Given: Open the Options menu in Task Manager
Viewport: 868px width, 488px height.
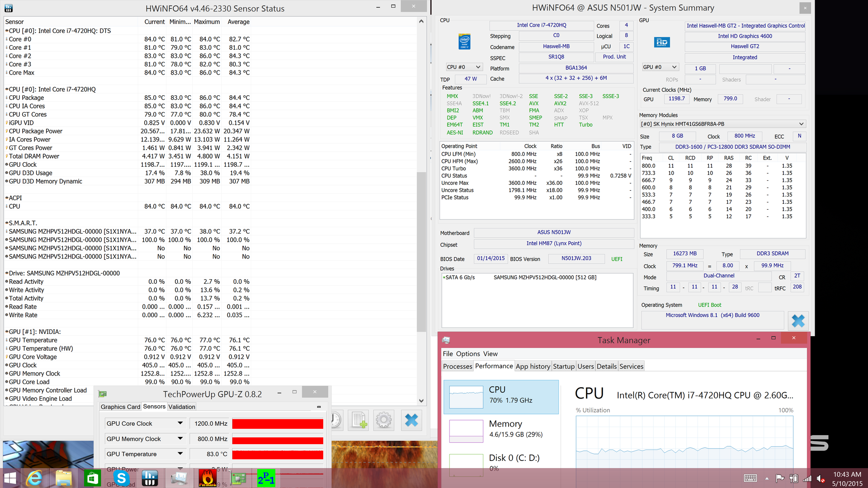Looking at the screenshot, I should coord(468,354).
